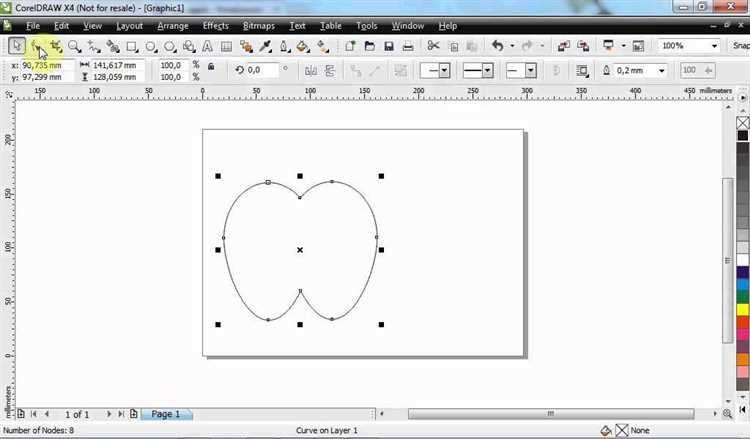Expand the Application Launcher dropdown arrow
The image size is (750, 439).
click(623, 46)
